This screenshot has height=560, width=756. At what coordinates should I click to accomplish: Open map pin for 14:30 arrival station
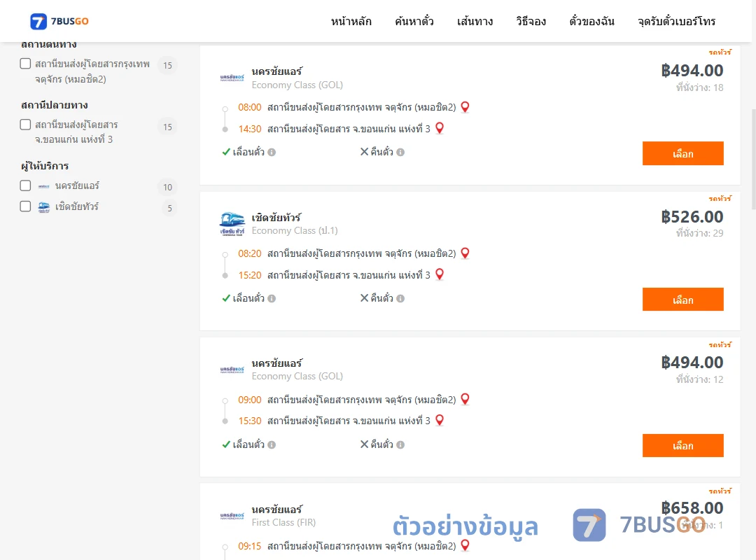[x=439, y=128]
